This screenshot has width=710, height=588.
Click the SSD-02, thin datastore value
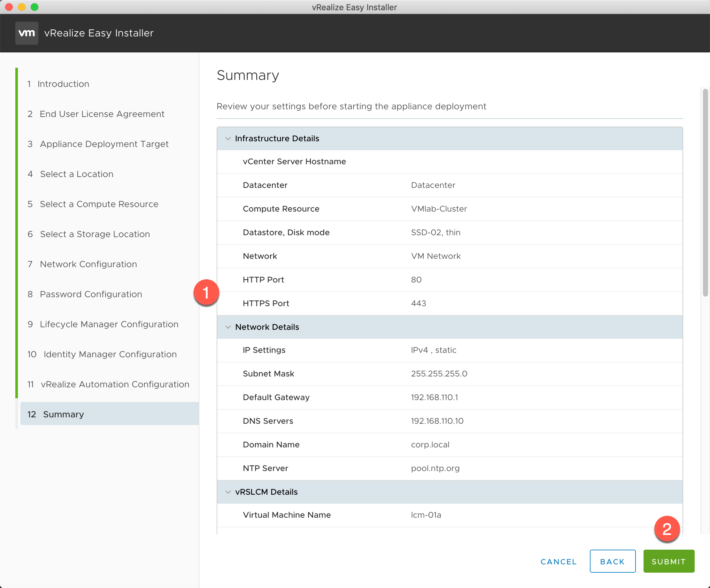coord(436,233)
